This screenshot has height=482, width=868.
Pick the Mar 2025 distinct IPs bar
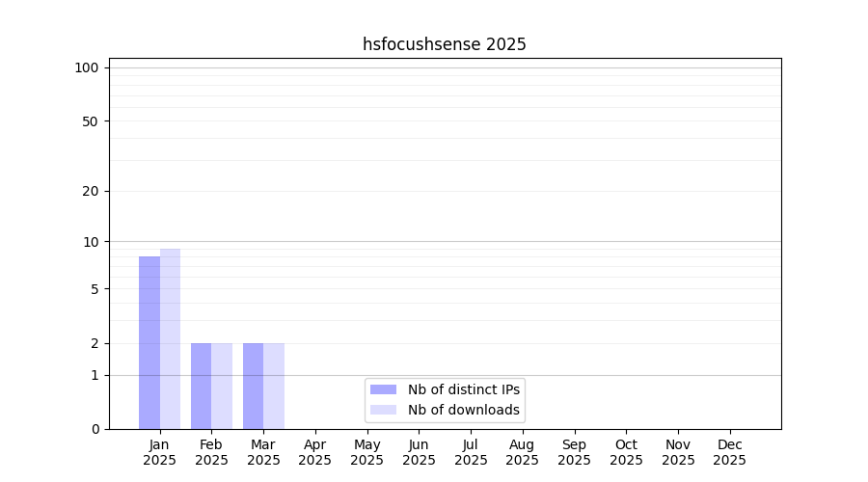253,386
